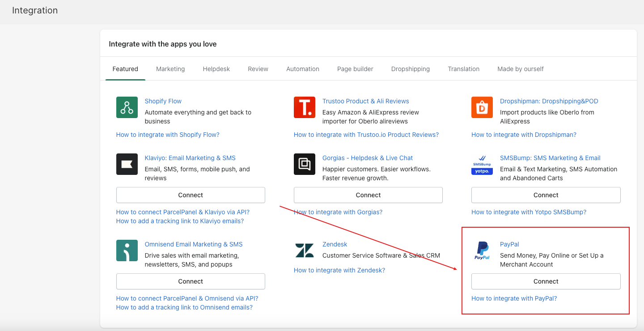
Task: Click the Shopify Flow app icon
Action: click(x=127, y=107)
